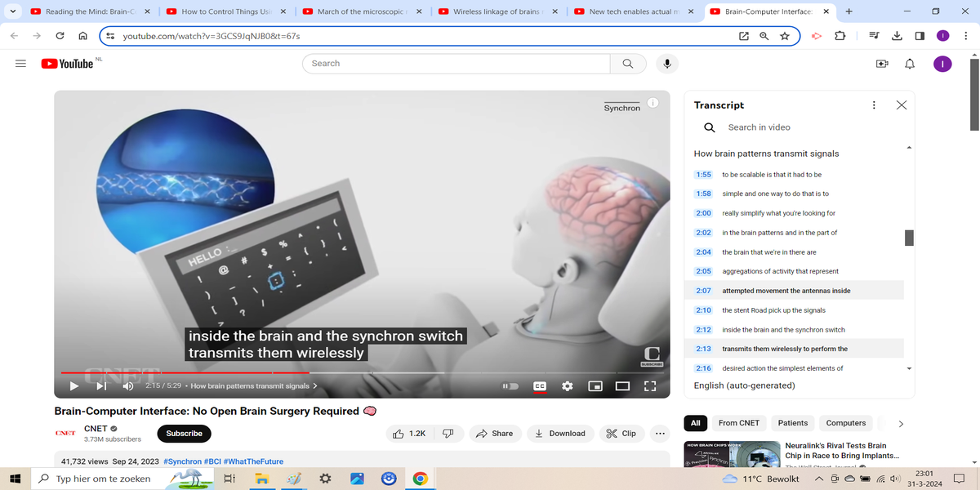Download the video

click(560, 434)
